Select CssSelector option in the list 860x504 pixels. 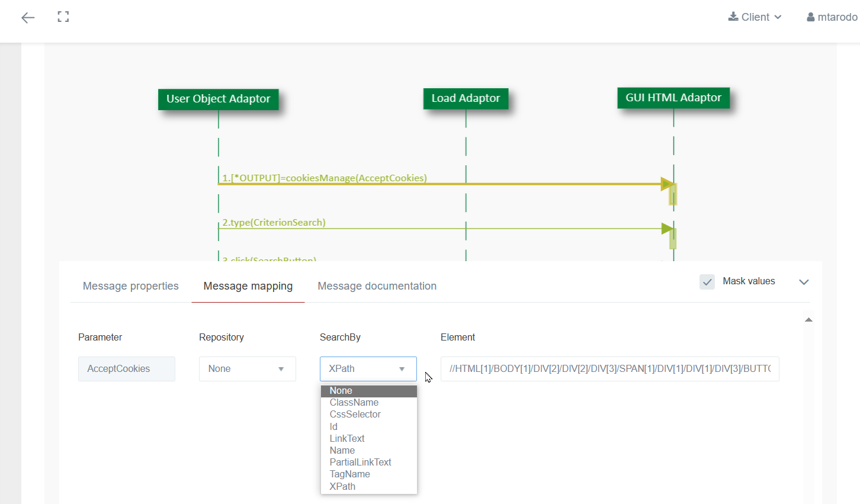coord(355,415)
